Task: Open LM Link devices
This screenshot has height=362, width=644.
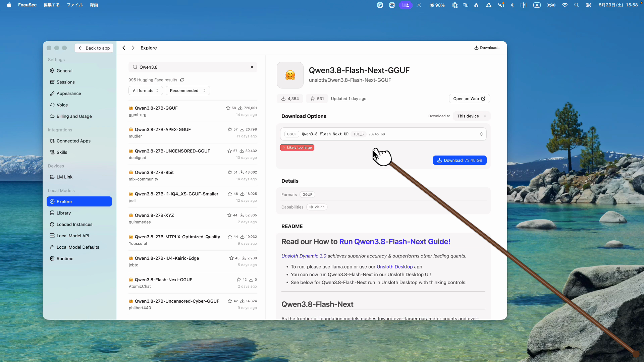Action: (79, 177)
